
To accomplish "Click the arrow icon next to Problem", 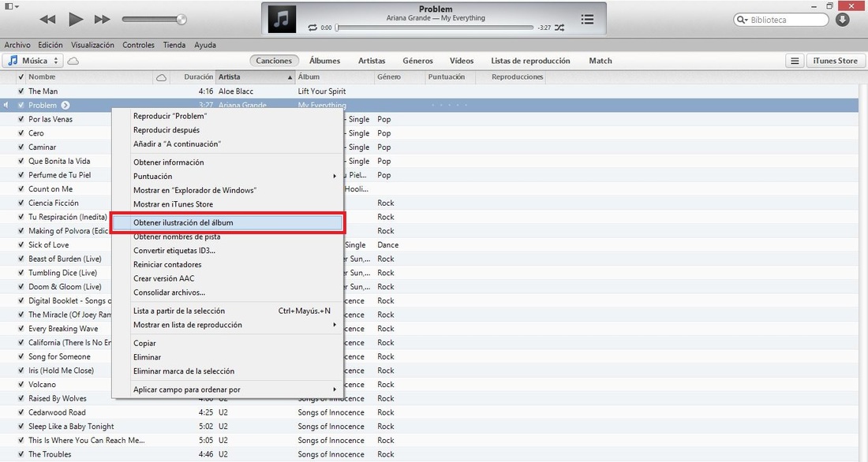I will (65, 105).
